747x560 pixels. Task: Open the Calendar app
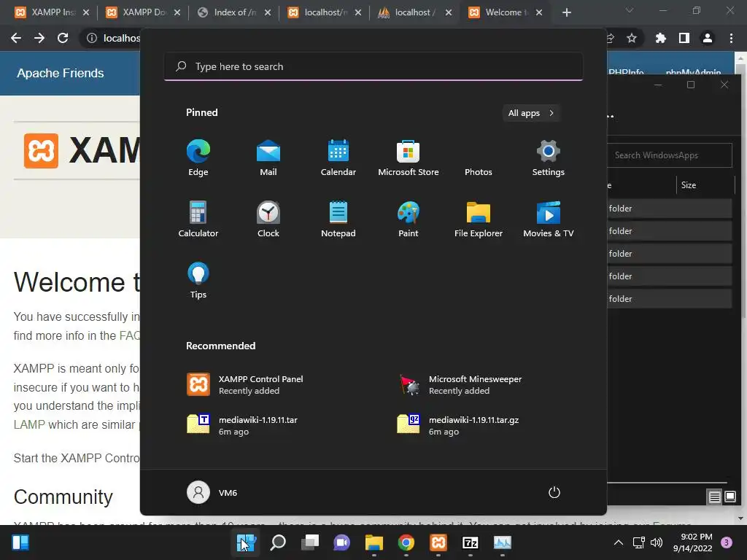(x=338, y=158)
